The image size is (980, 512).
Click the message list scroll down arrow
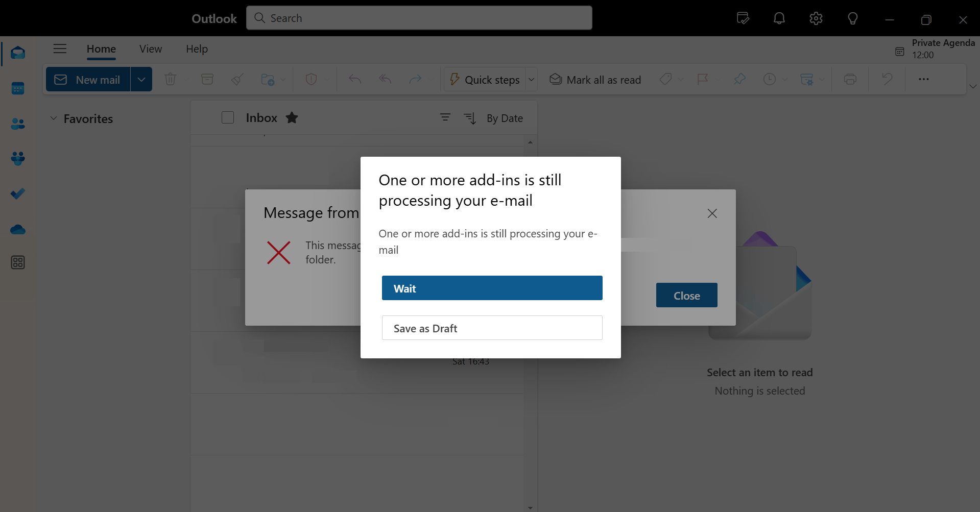pyautogui.click(x=530, y=507)
